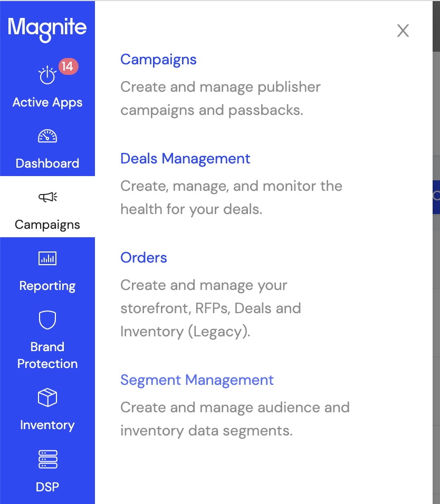Click the page scrollbar on right edge

(x=436, y=26)
